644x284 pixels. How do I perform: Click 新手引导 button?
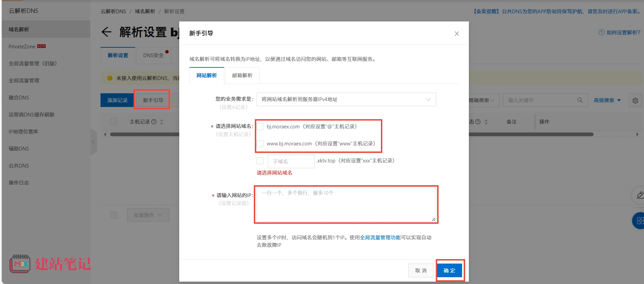point(153,100)
